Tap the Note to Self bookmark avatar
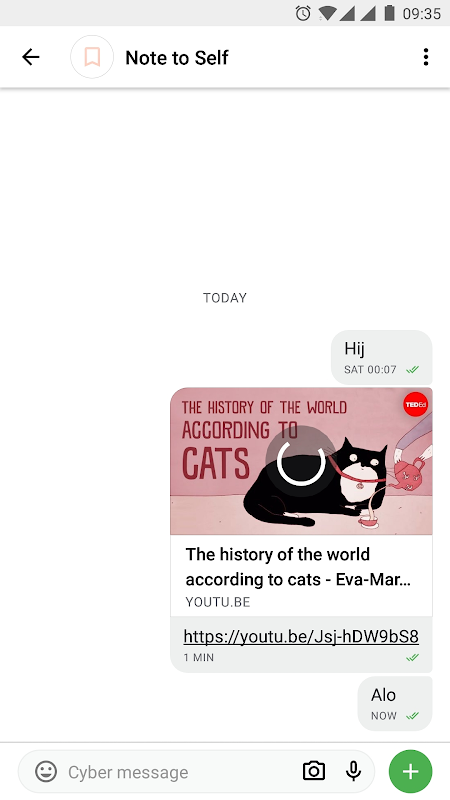Image resolution: width=450 pixels, height=800 pixels. 92,57
